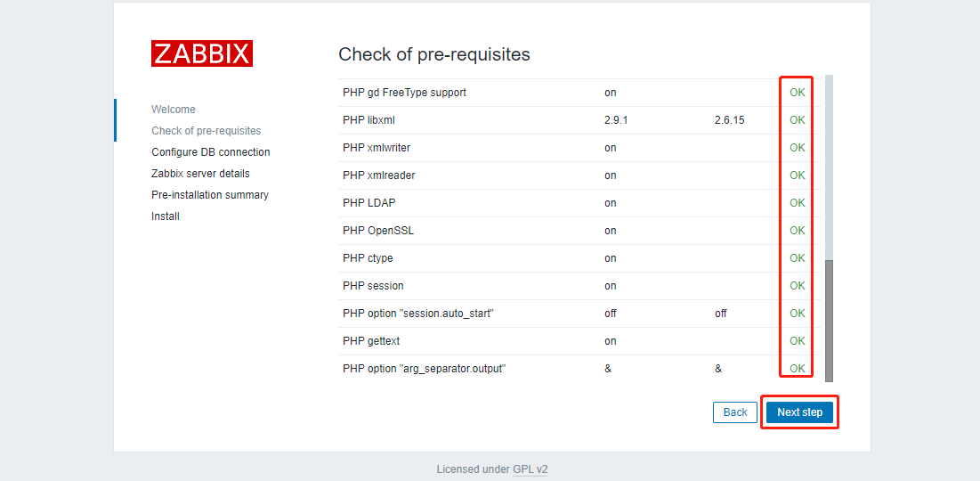This screenshot has height=481, width=980.
Task: Select Check of pre-requisites sidebar step
Action: point(207,131)
